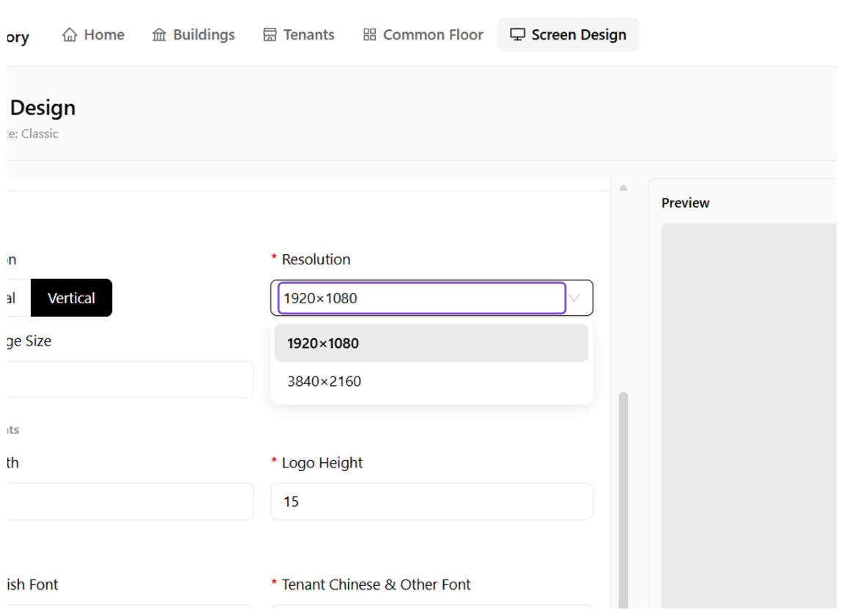Open the Tenants tab
The image size is (844, 616).
299,35
